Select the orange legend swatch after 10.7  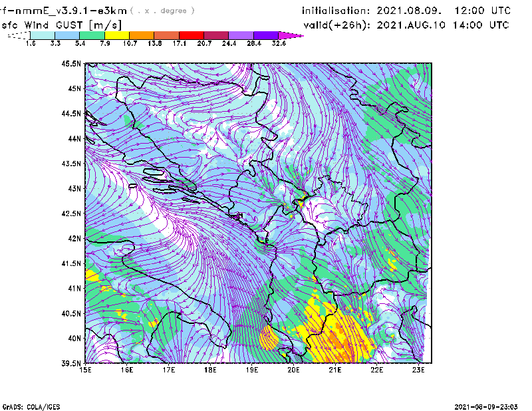coord(142,35)
